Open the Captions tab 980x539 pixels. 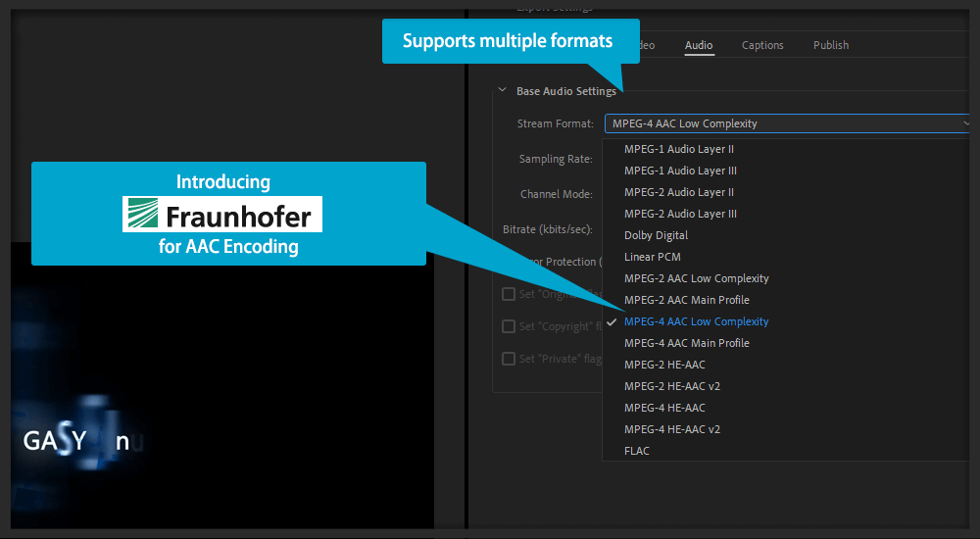pos(762,45)
